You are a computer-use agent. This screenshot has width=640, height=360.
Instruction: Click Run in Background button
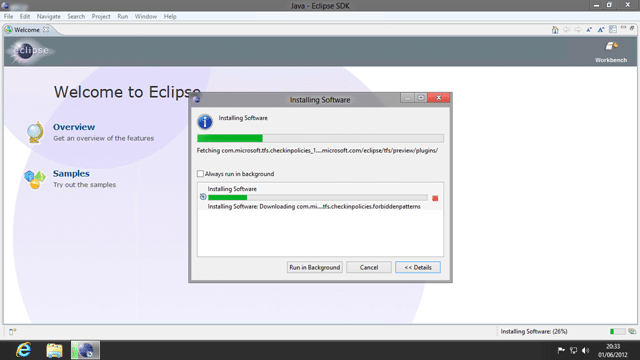click(314, 267)
